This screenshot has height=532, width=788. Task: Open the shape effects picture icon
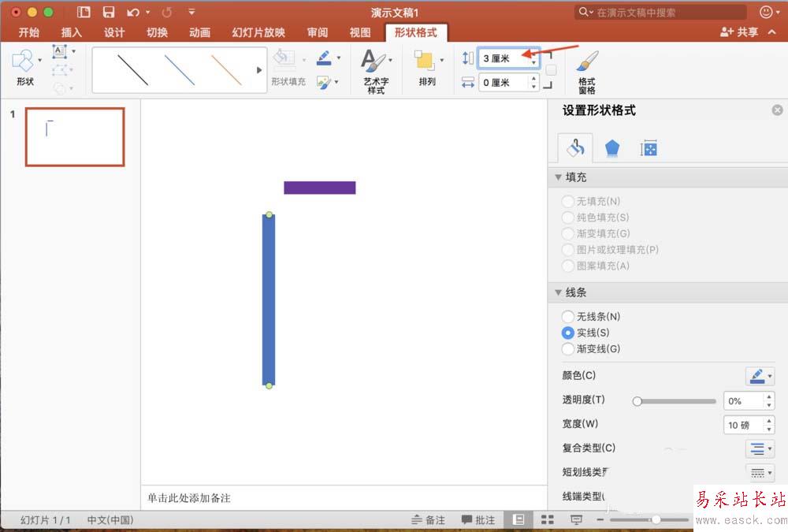click(324, 82)
